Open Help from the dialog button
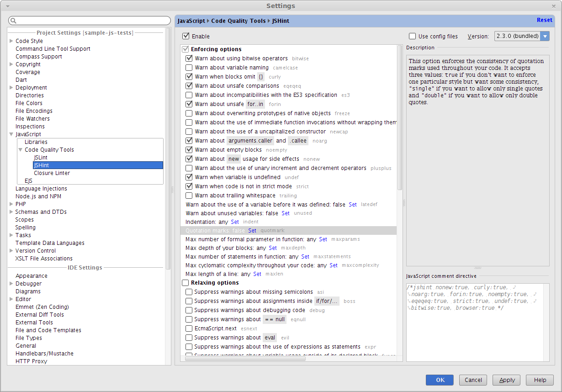Viewport: 562px width, 392px height. point(540,380)
